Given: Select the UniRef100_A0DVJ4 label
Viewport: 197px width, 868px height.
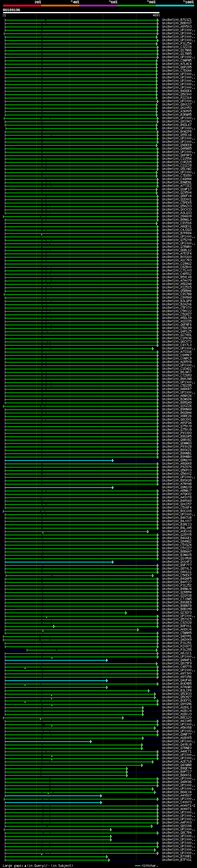Looking at the screenshot, I should tap(177, 629).
